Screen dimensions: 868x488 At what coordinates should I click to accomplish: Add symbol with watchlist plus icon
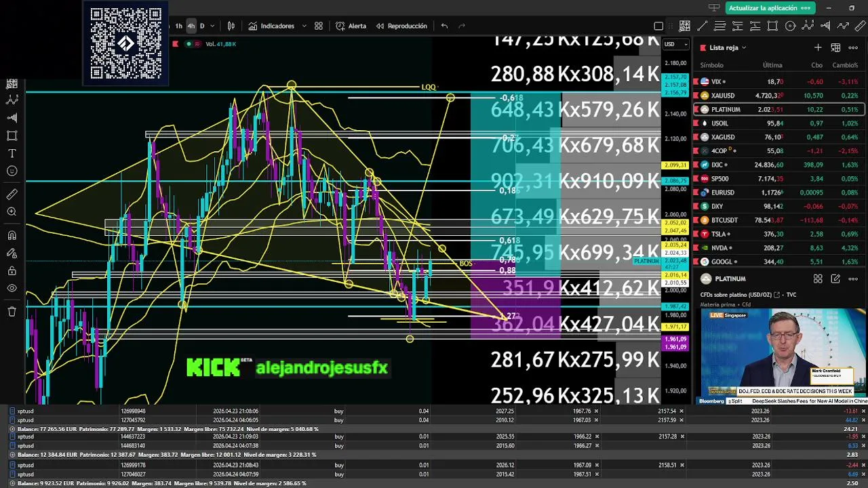click(x=818, y=47)
